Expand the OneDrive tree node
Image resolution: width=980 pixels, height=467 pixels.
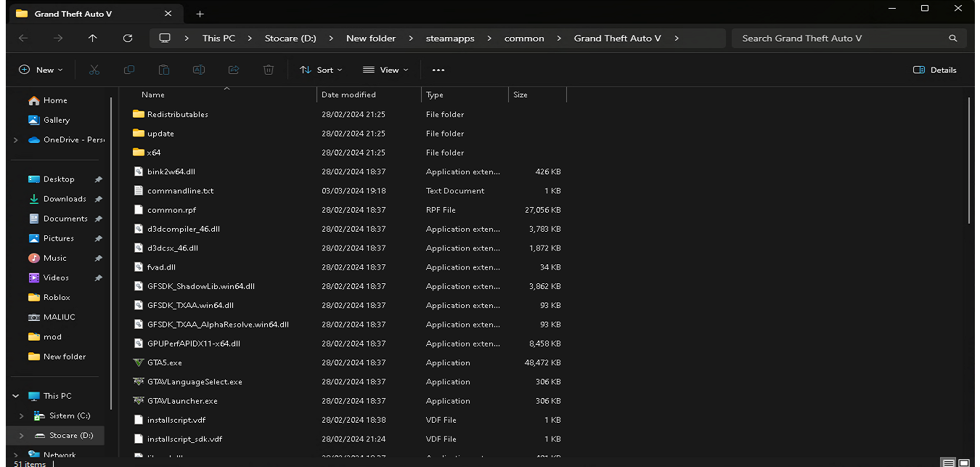click(16, 139)
